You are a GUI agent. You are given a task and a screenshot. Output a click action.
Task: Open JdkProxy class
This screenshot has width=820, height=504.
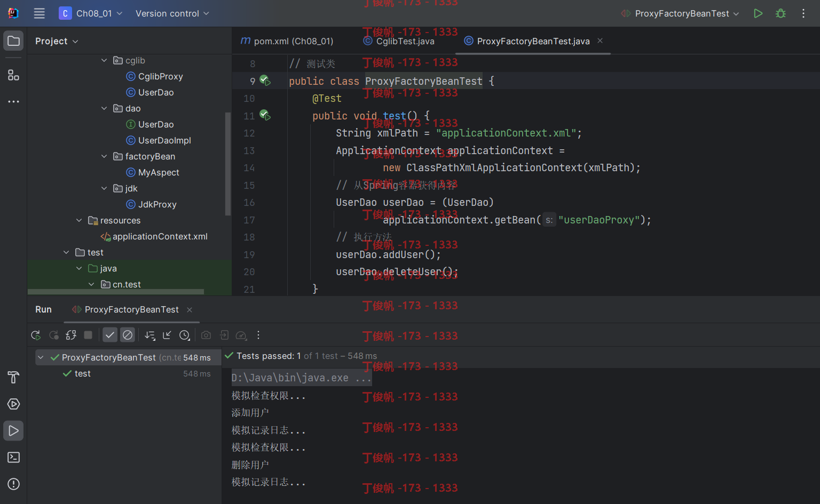coord(151,204)
